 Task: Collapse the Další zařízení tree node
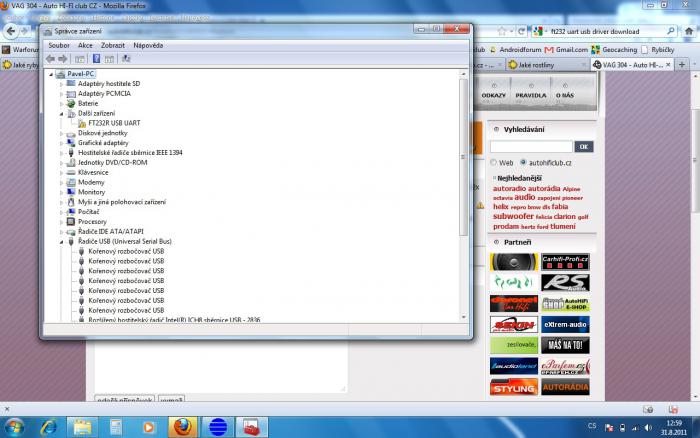61,113
